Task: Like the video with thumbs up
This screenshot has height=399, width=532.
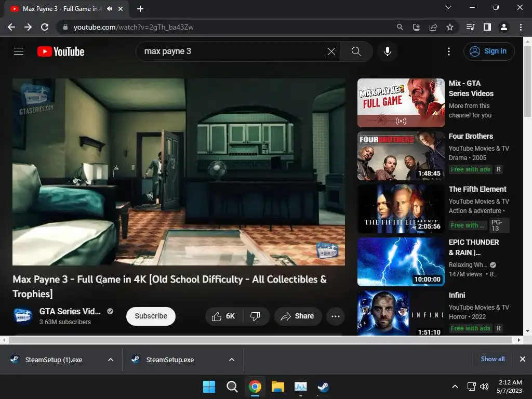Action: tap(224, 316)
